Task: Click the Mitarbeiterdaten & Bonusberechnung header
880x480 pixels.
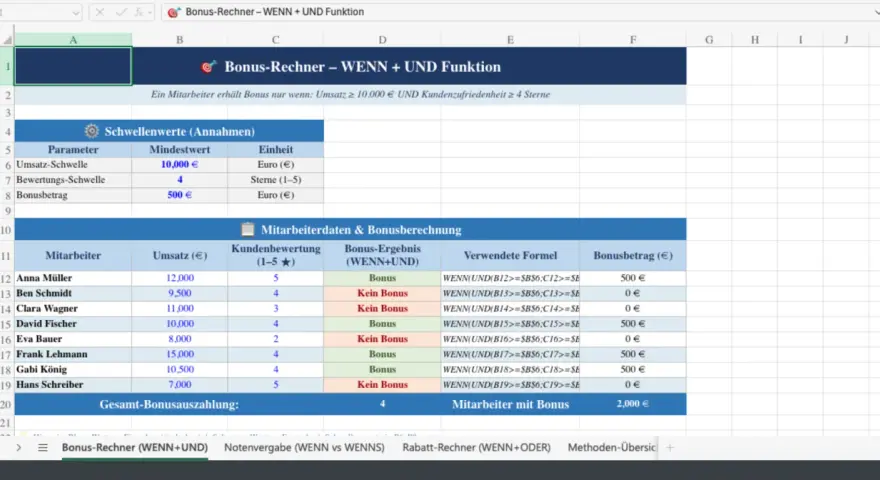Action: click(350, 230)
